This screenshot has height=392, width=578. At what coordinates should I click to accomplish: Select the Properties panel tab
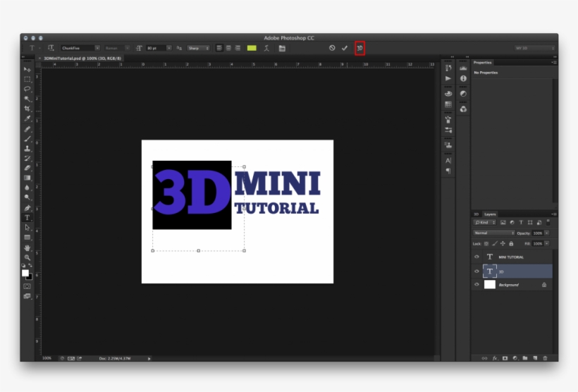pyautogui.click(x=483, y=62)
